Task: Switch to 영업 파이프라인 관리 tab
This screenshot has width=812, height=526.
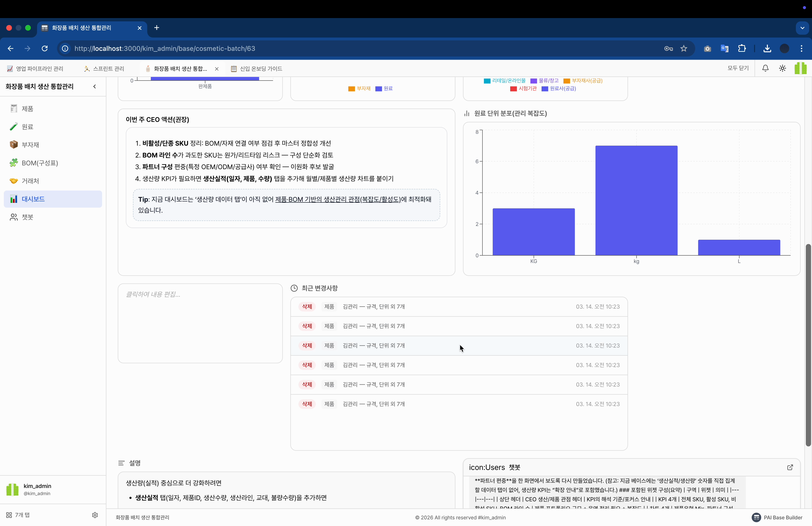Action: pyautogui.click(x=39, y=69)
